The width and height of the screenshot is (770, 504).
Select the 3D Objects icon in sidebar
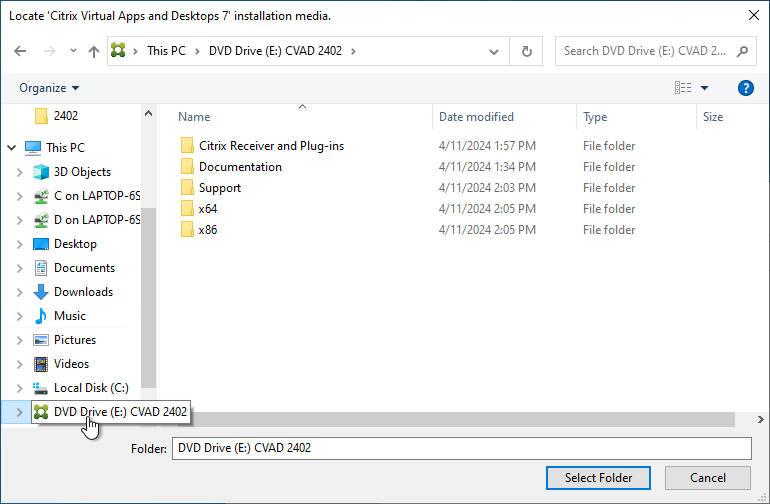pos(41,172)
